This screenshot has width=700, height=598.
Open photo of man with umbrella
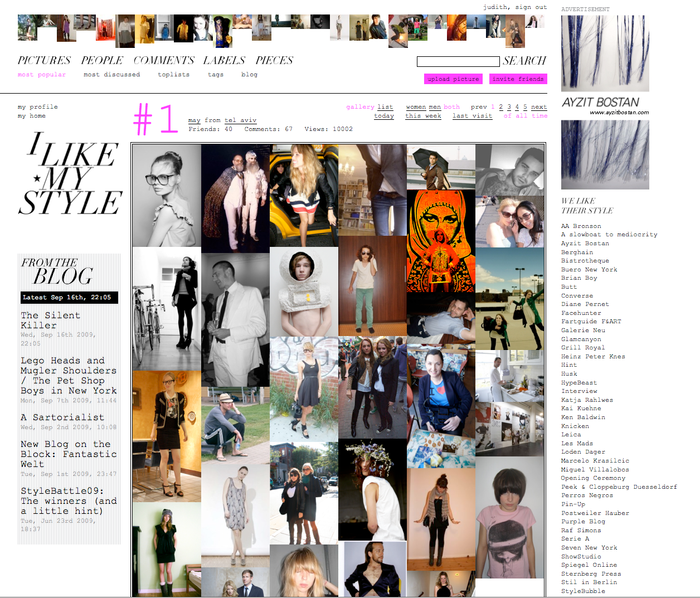[x=441, y=167]
